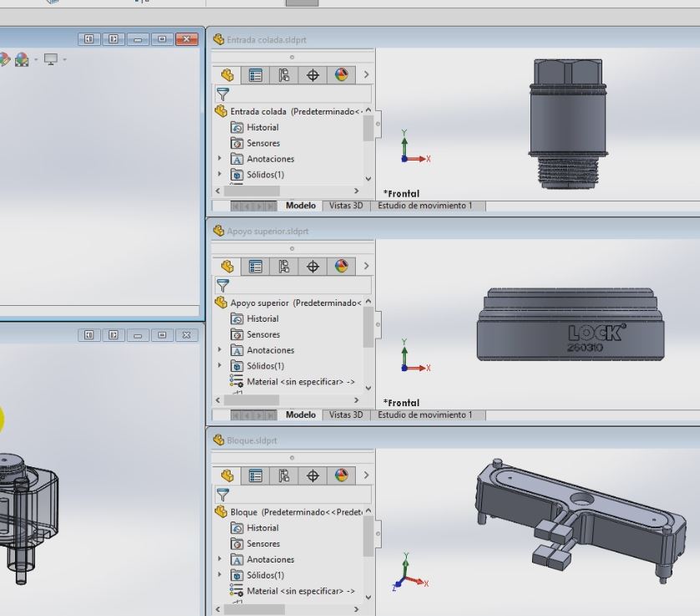The height and width of the screenshot is (616, 700).
Task: Click Material <sin especificar> in Apoyo superior tree
Action: [x=294, y=382]
